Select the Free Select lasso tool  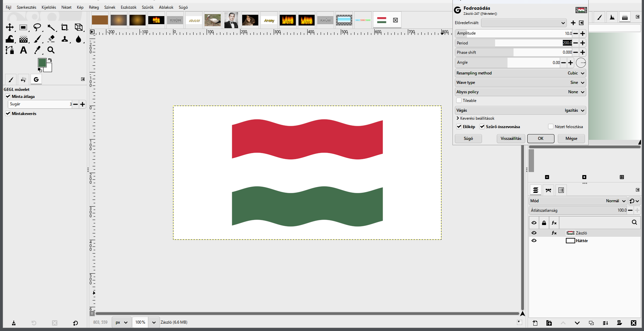(x=37, y=27)
